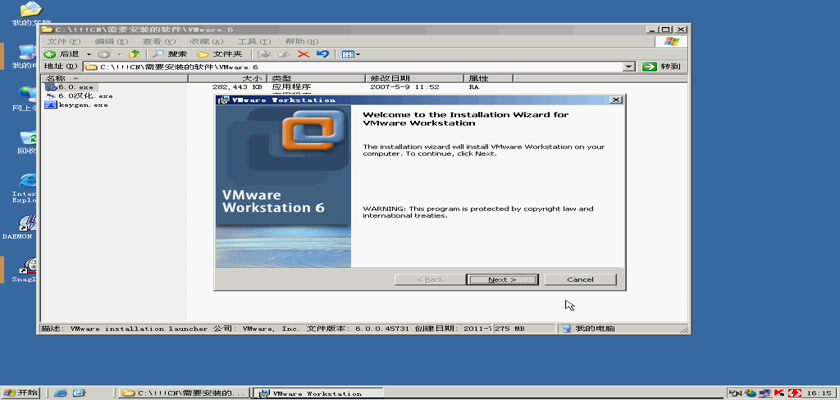Click the red X delete icon

[x=304, y=54]
